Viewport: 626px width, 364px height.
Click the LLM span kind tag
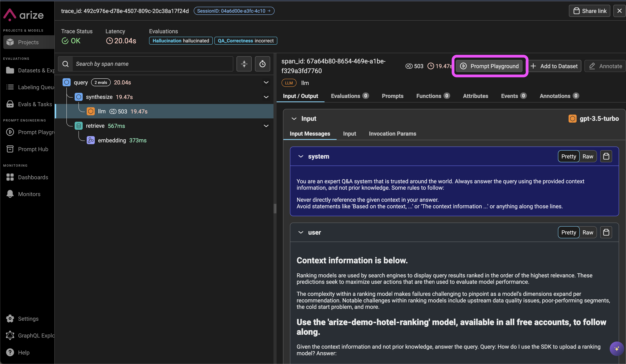pos(289,83)
